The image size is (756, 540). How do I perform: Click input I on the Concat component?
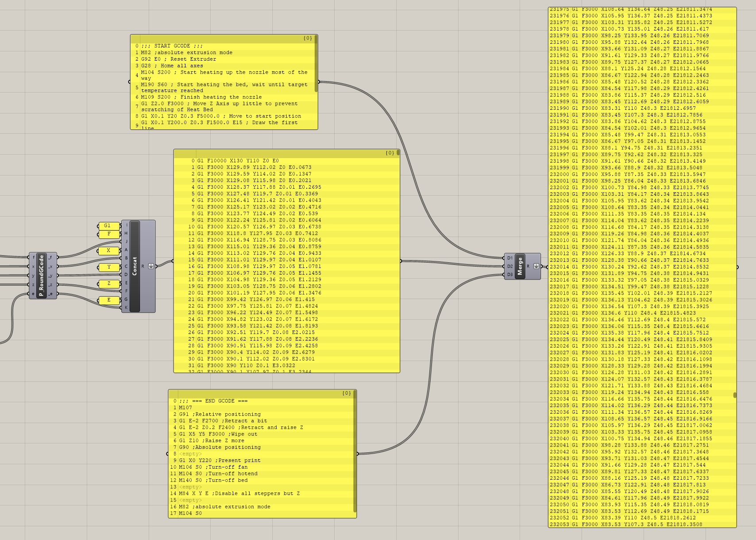pyautogui.click(x=126, y=225)
